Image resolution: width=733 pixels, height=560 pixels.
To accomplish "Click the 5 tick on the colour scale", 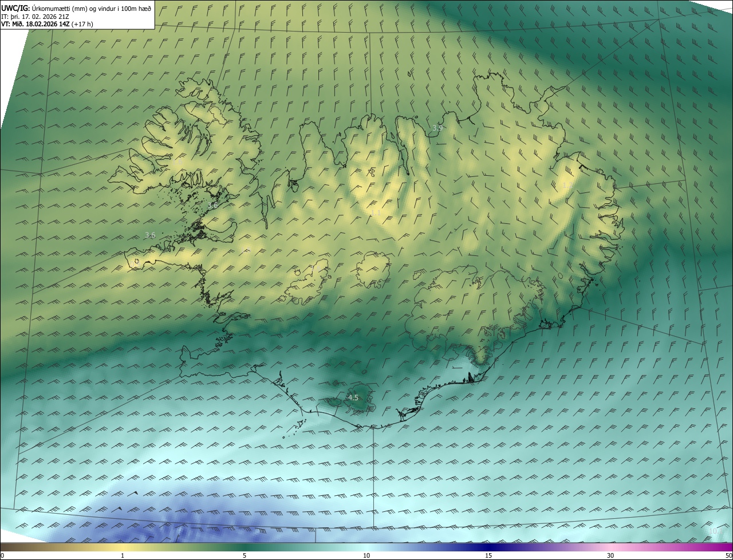I will point(245,555).
